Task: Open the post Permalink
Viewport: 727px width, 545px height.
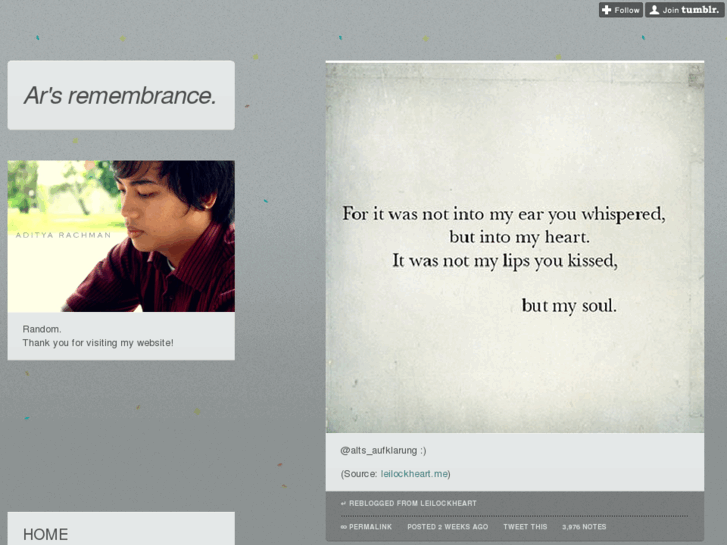Action: pyautogui.click(x=370, y=527)
